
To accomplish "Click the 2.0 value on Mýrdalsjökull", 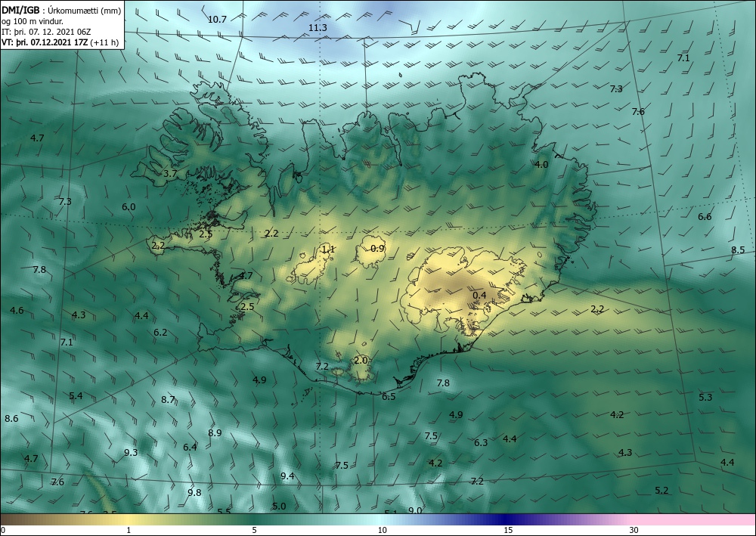I will 361,360.
